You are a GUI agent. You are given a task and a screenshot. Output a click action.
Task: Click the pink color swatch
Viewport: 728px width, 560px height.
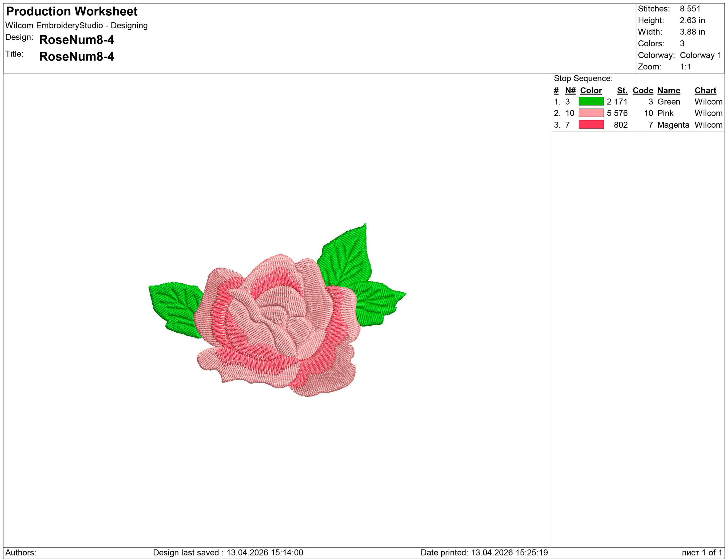coord(591,113)
